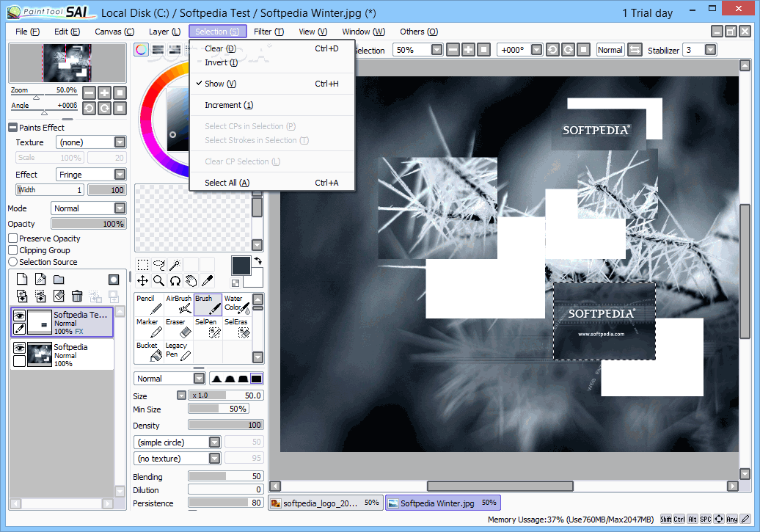Open the Effect Fringe dropdown
This screenshot has height=532, width=760.
(120, 174)
